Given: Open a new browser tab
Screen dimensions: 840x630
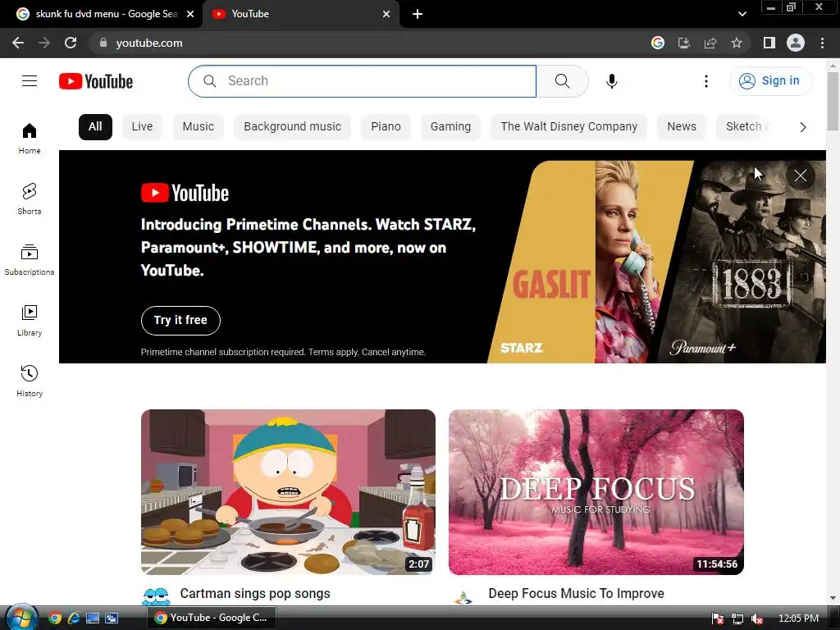Looking at the screenshot, I should click(x=418, y=14).
